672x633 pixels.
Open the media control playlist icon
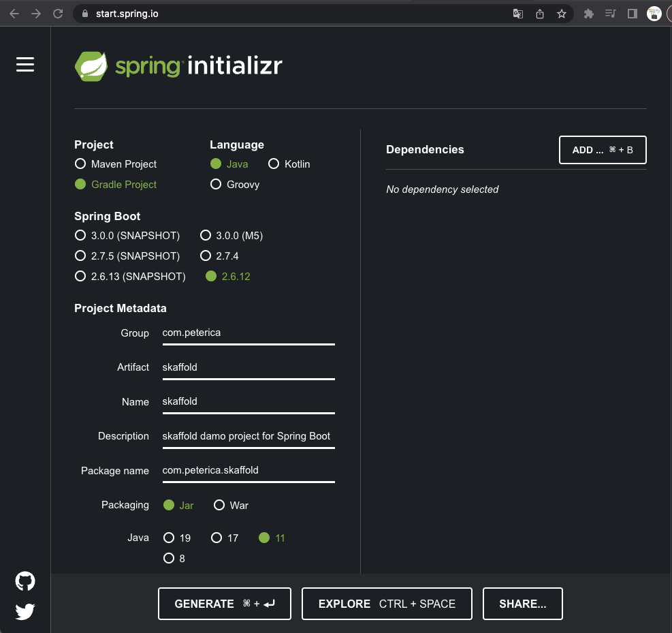610,14
